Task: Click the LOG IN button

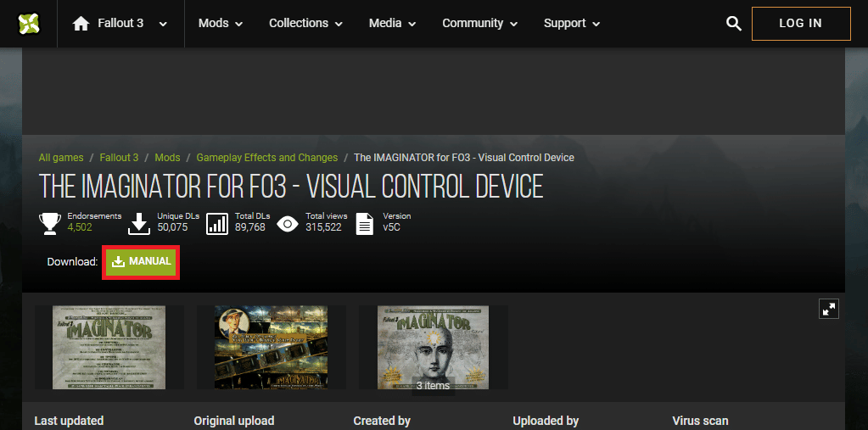Action: 800,23
